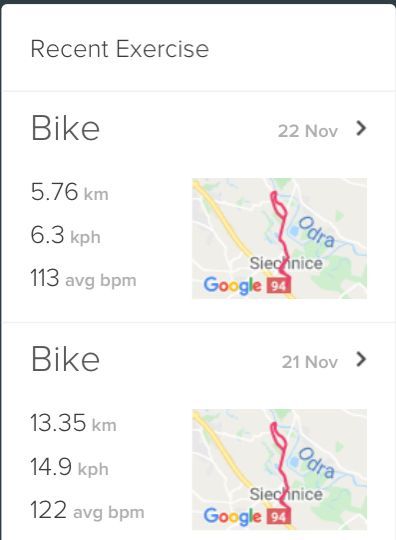
Task: Open the 22 Nov route map thumbnail
Action: 279,238
